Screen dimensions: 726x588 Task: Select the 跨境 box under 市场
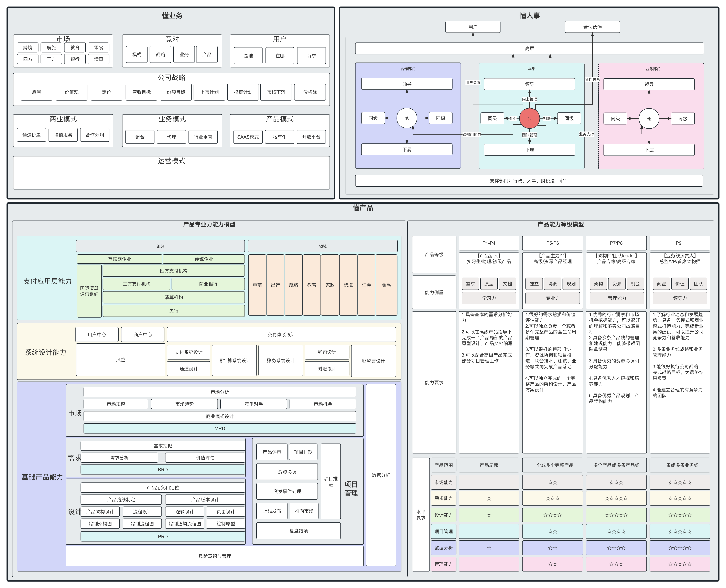pos(28,48)
